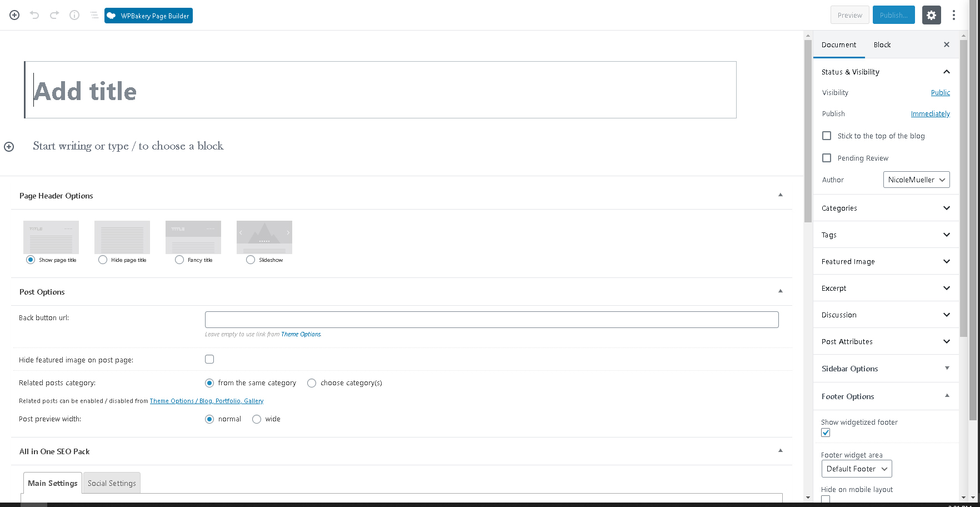Switch to Social Settings tab
The height and width of the screenshot is (507, 980).
click(112, 483)
